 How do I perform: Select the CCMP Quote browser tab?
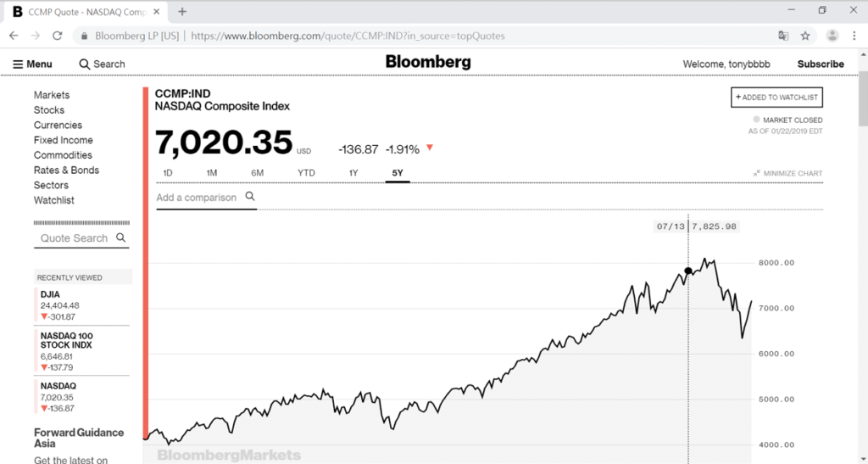click(x=86, y=12)
